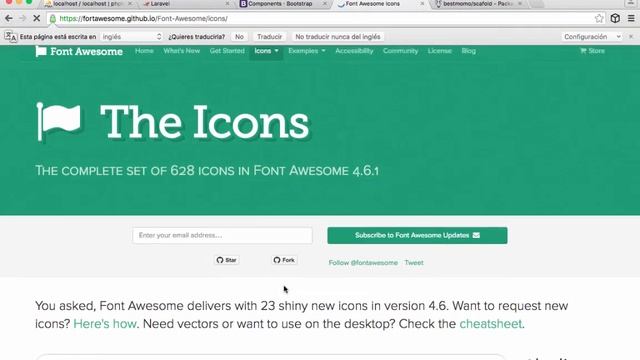
Task: Expand the Examples navigation dropdown
Action: [x=307, y=51]
